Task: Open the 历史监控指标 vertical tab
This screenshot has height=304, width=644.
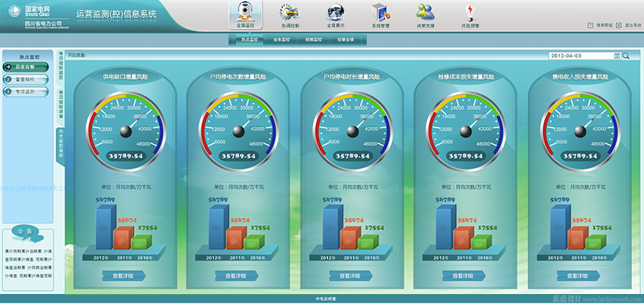Action: click(61, 146)
